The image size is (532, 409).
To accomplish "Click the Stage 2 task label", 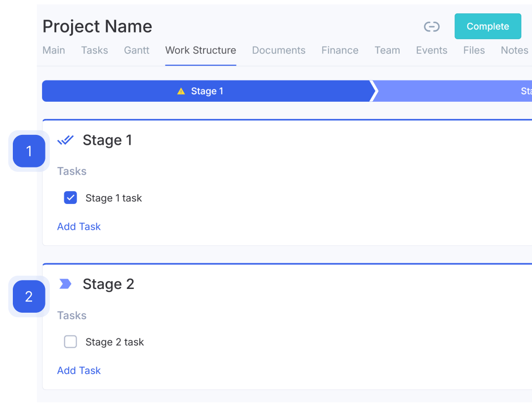I will [x=115, y=342].
